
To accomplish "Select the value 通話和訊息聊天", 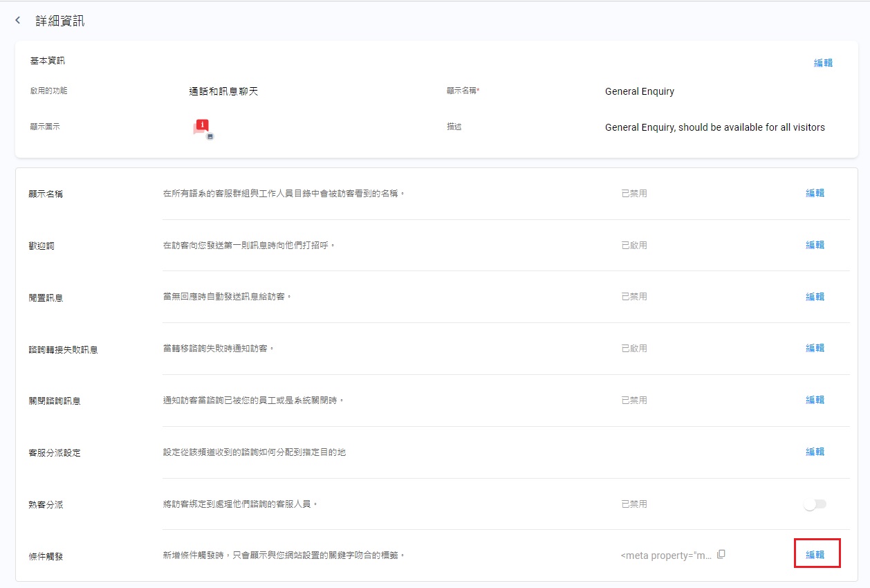I will [x=223, y=91].
